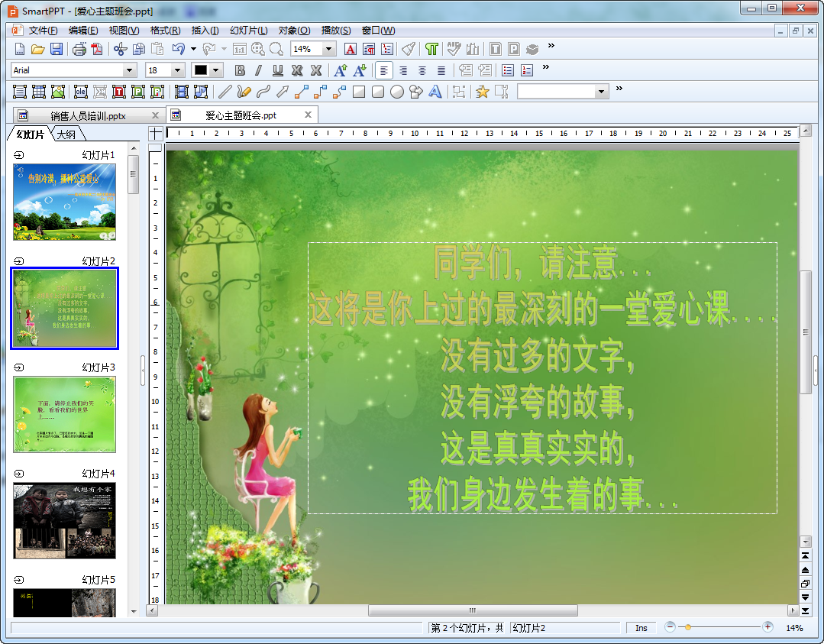Toggle Underline formatting
Screen dimensions: 824x644
pos(278,70)
